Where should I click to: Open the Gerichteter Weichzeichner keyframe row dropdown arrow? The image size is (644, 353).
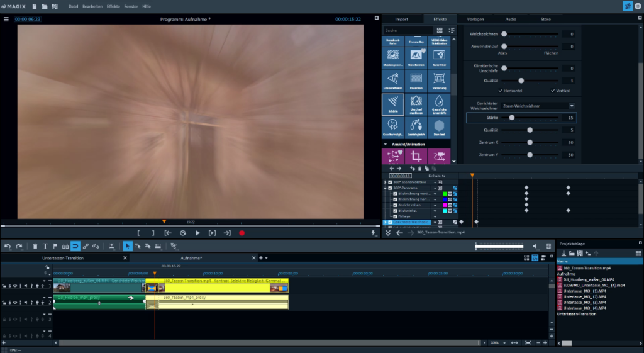435,222
